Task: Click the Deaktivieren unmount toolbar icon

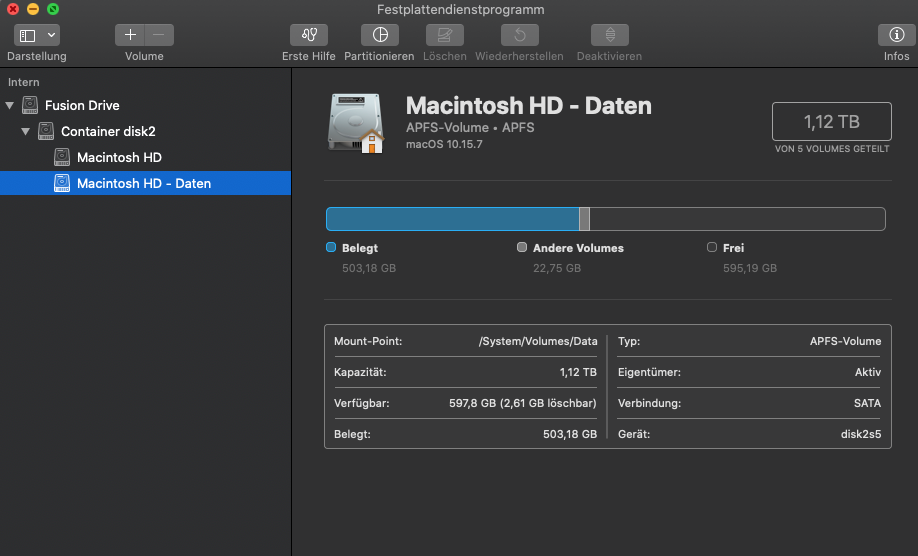Action: (609, 35)
